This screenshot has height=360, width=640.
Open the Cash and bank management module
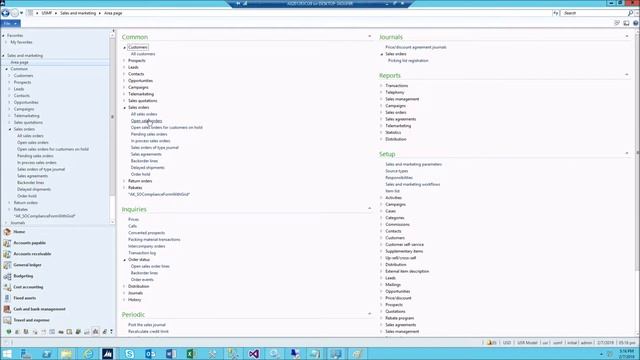[39, 309]
